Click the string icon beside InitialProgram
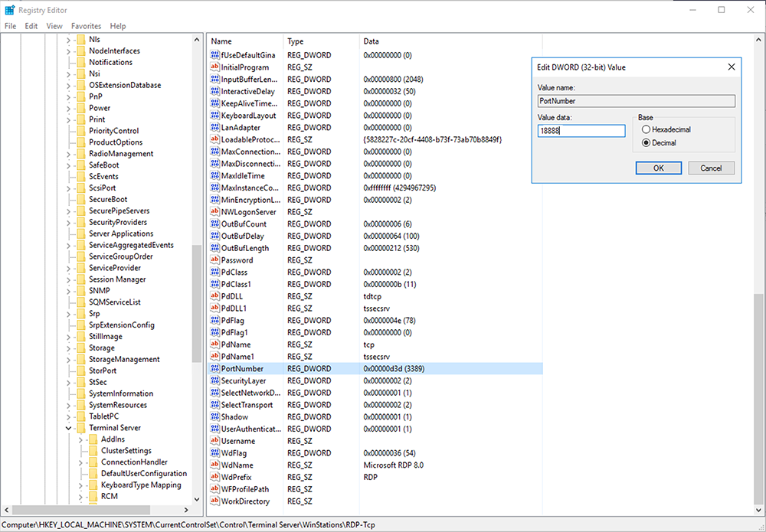This screenshot has width=766, height=532. point(215,67)
